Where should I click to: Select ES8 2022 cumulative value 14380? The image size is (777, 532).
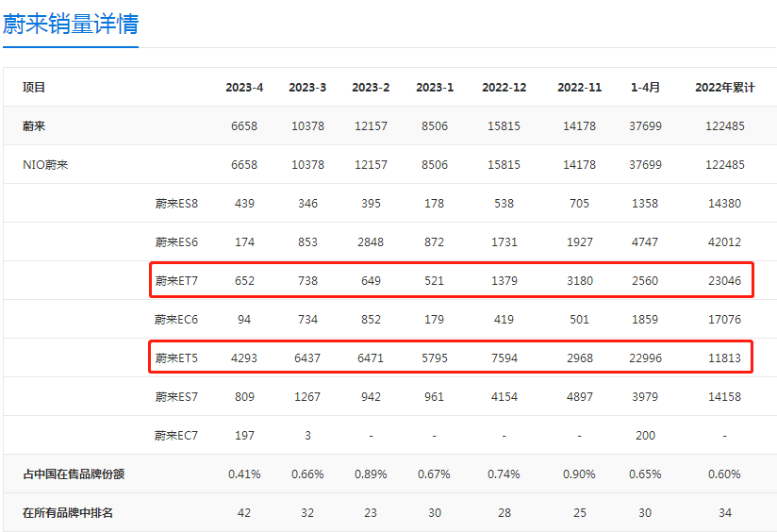coord(724,204)
